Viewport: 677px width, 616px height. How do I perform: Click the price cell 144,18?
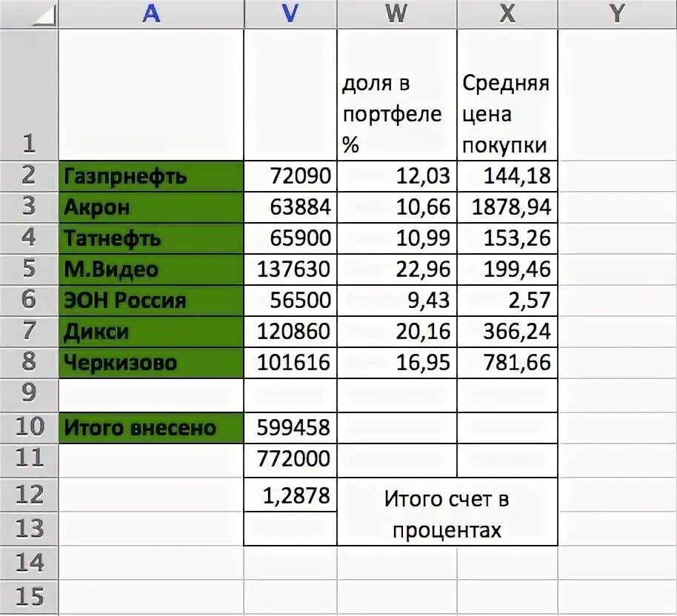(x=507, y=176)
